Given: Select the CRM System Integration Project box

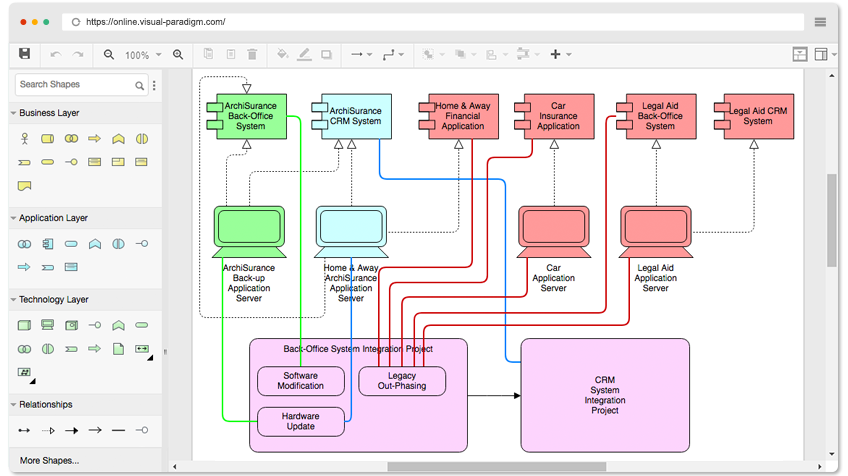Looking at the screenshot, I should tap(605, 395).
